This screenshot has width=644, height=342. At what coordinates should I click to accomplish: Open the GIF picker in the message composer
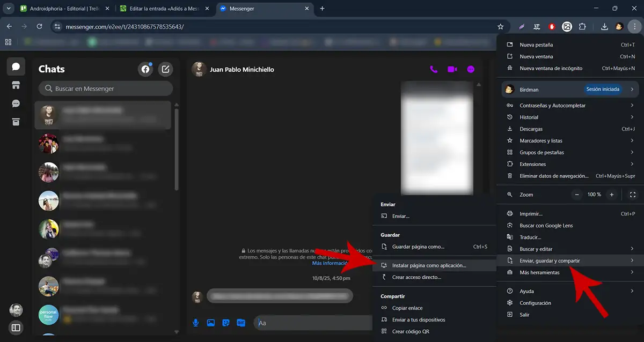coord(241,323)
